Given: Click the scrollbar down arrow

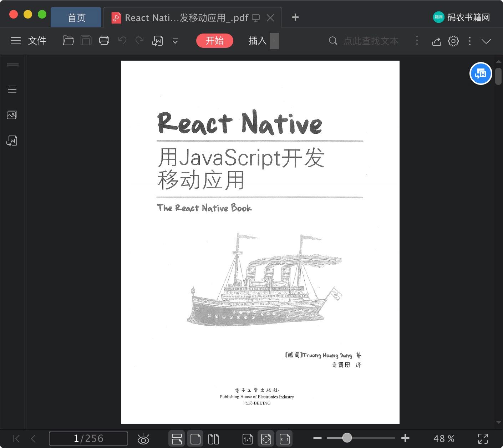Looking at the screenshot, I should tap(498, 422).
